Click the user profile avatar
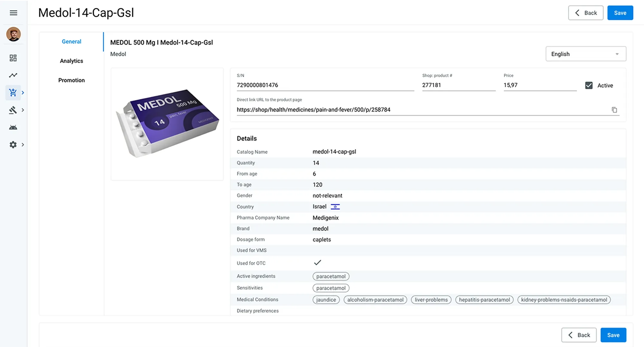This screenshot has height=347, width=644. pos(14,34)
